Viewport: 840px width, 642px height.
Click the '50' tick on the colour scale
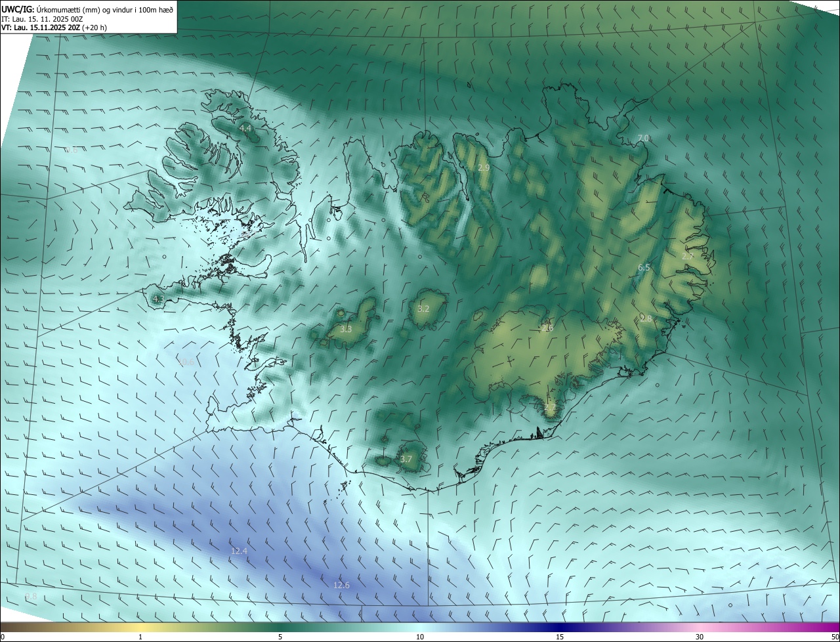click(835, 637)
